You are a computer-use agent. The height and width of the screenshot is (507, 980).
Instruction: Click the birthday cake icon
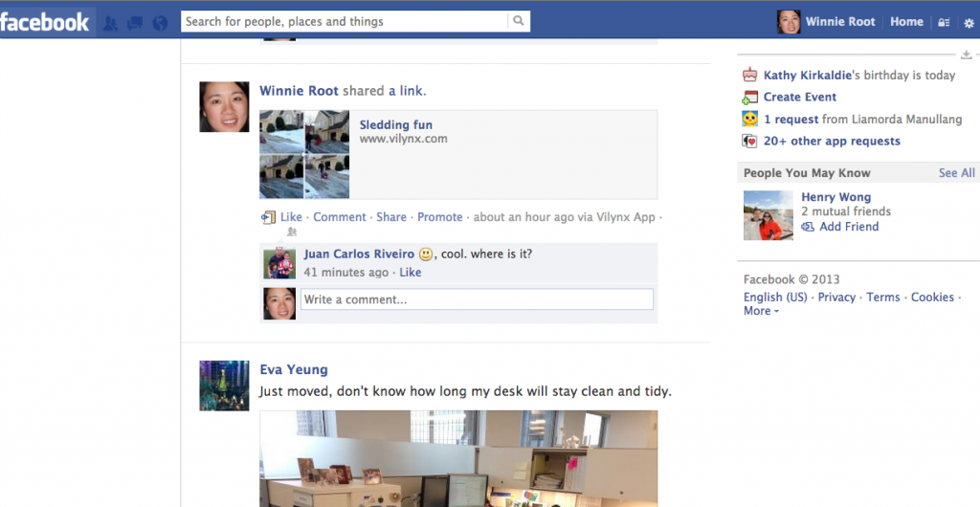pyautogui.click(x=750, y=75)
